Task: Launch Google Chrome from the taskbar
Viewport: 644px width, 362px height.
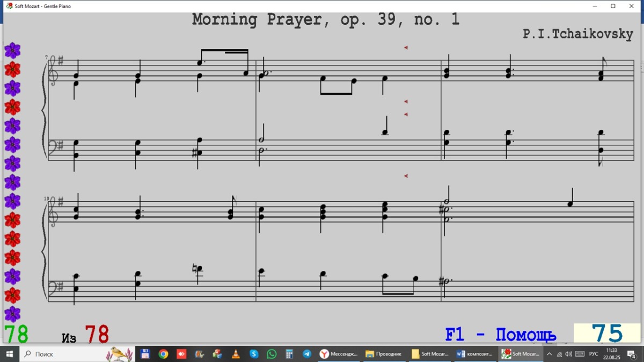Action: coord(163,354)
